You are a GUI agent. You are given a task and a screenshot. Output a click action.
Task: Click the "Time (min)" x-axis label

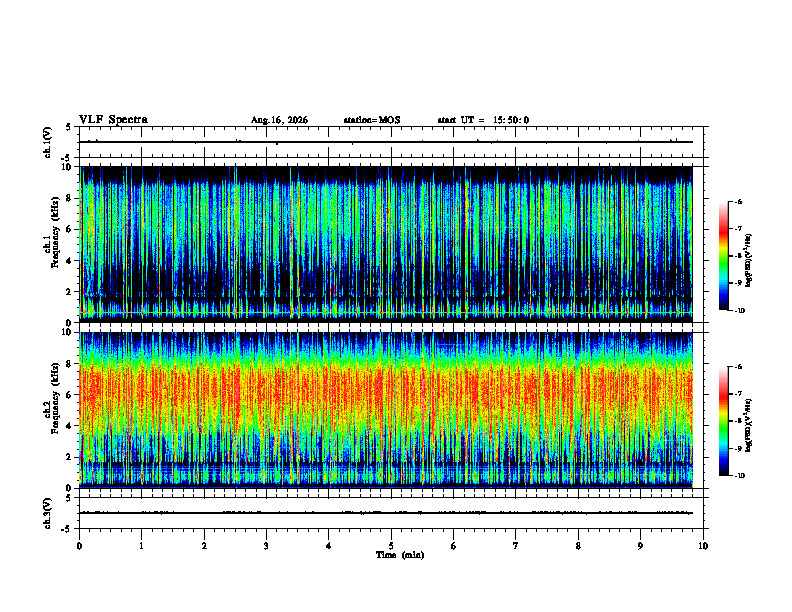[x=400, y=555]
